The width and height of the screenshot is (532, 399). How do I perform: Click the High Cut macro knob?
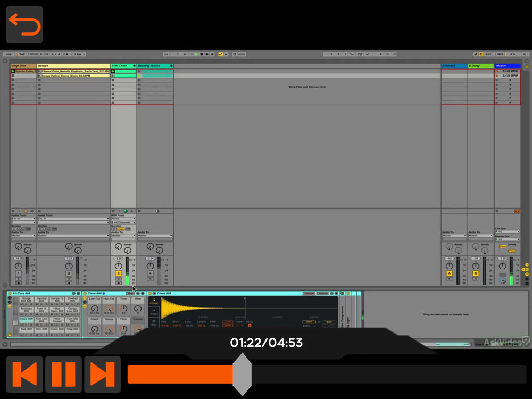click(109, 309)
